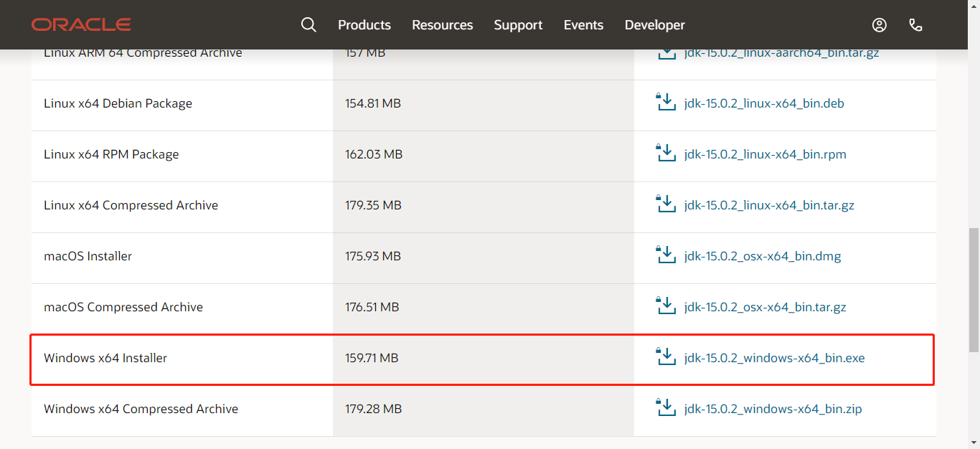The height and width of the screenshot is (449, 980).
Task: Open the Support menu
Action: click(x=518, y=25)
